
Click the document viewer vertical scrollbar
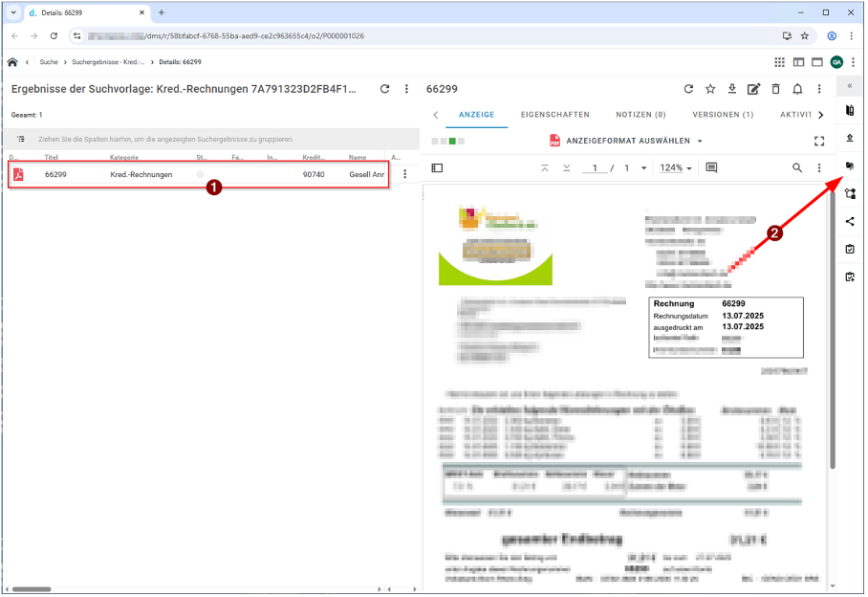[832, 329]
